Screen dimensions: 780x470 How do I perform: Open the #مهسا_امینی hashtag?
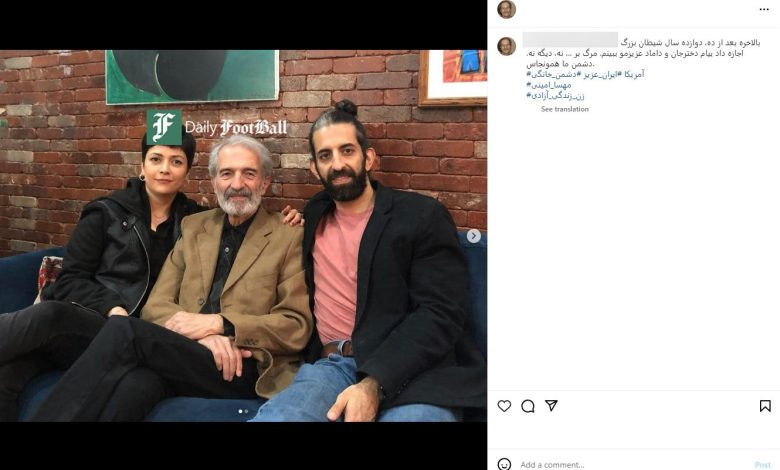tap(549, 85)
